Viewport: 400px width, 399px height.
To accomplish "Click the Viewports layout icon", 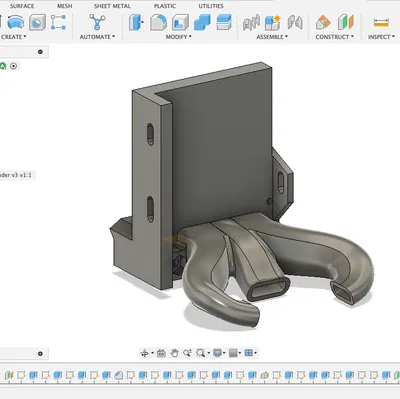I will (x=249, y=353).
